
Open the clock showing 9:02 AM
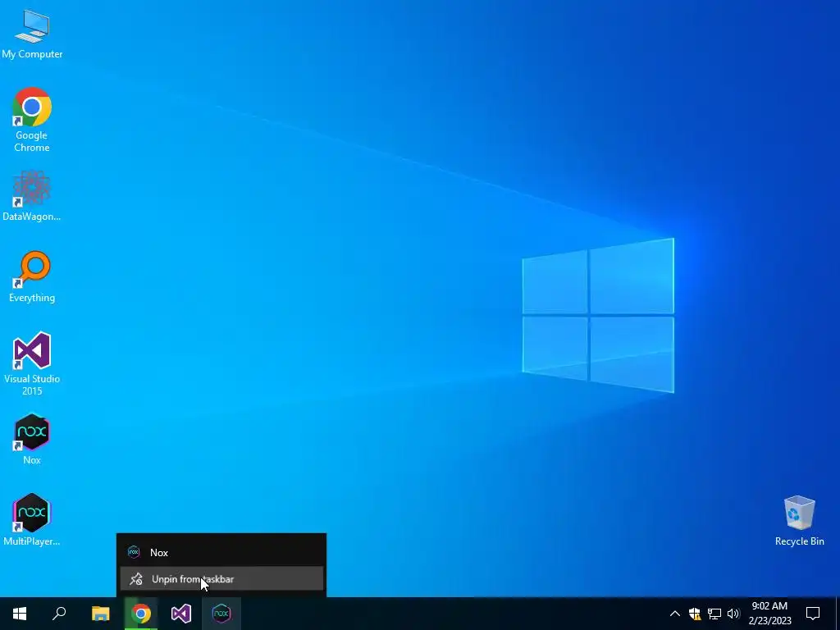769,614
